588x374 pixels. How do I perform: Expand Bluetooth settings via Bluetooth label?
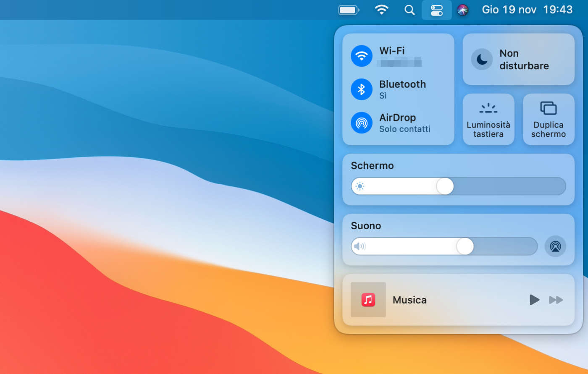(402, 84)
